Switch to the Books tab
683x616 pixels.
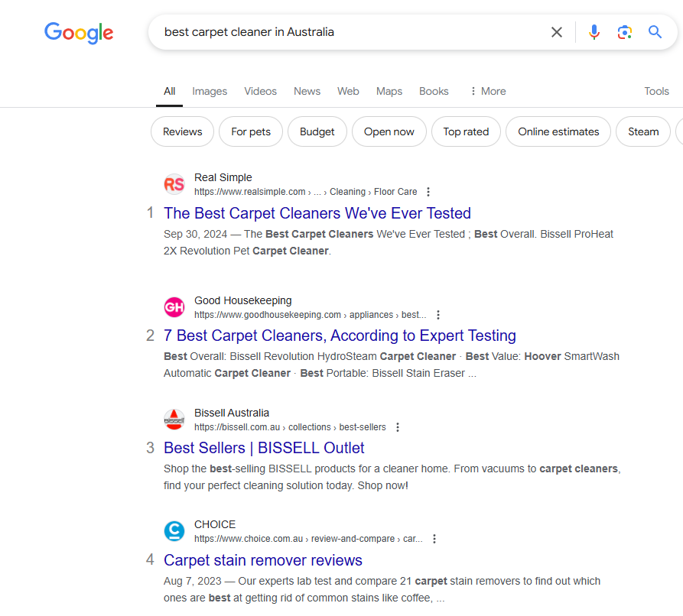coord(434,92)
